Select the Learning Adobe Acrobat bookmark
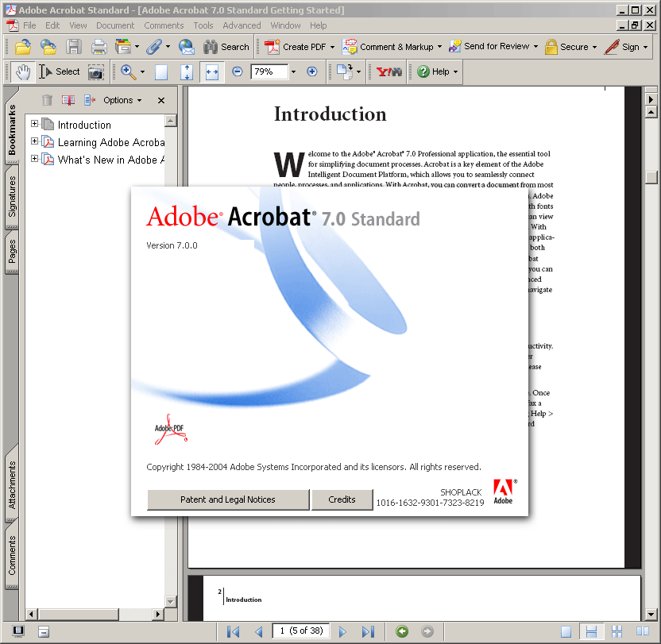The height and width of the screenshot is (644, 661). 111,142
